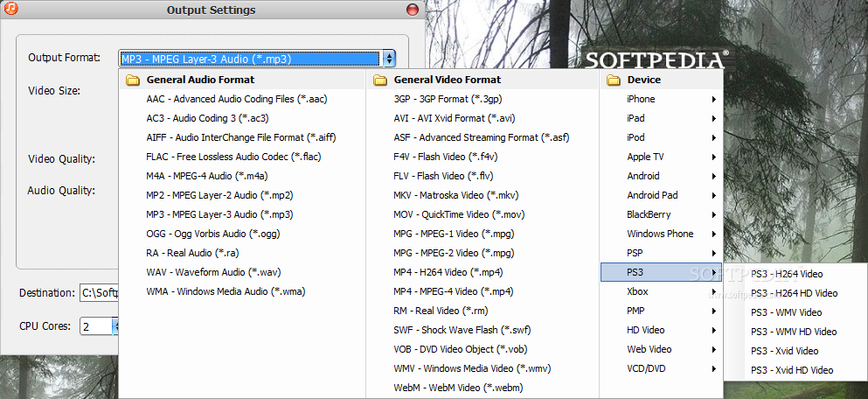Click the General Audio Format folder icon

coord(132,80)
